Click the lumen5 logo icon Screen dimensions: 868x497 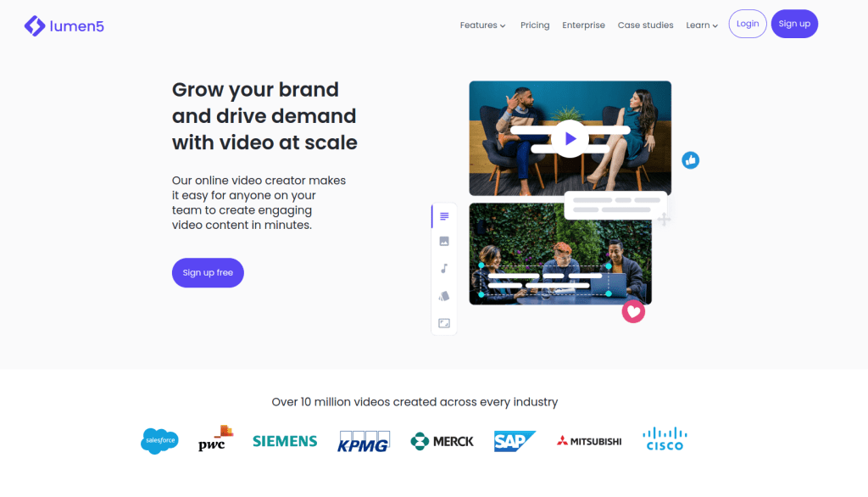(34, 25)
